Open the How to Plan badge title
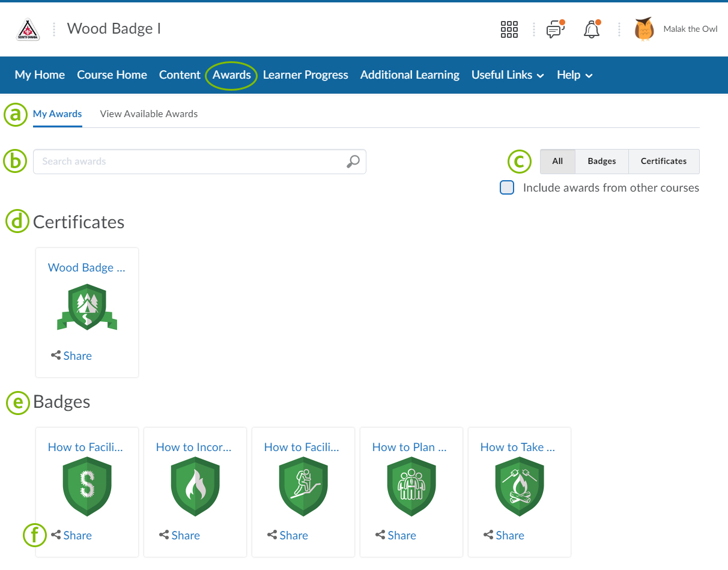This screenshot has height=570, width=728. pyautogui.click(x=409, y=447)
